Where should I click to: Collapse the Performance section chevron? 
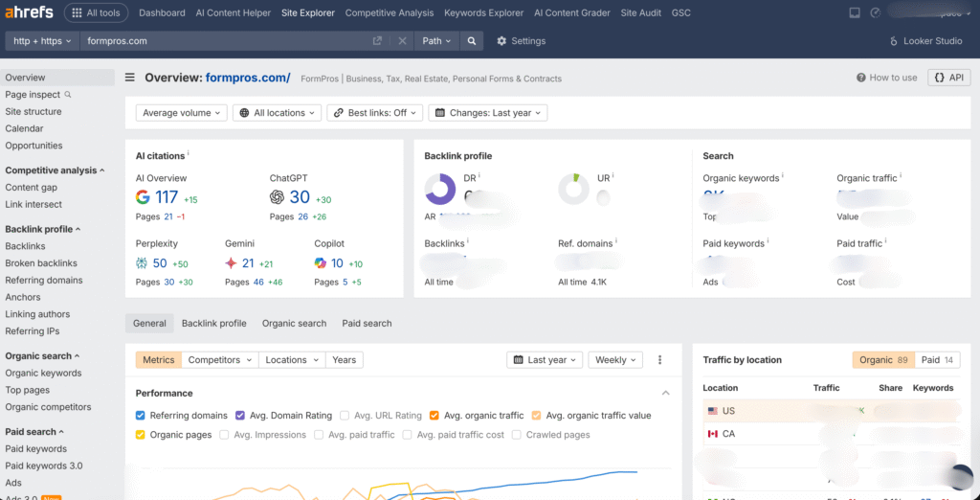[x=666, y=393]
